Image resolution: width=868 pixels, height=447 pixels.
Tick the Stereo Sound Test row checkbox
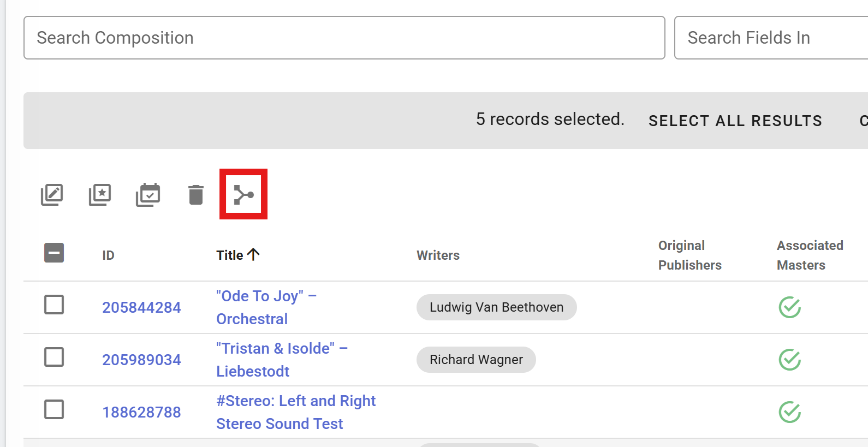(54, 409)
